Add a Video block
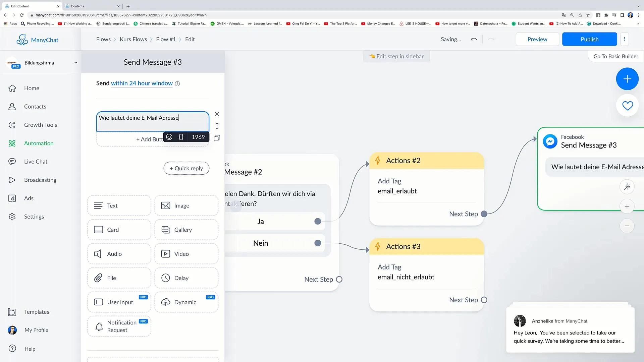The width and height of the screenshot is (644, 362). [186, 254]
